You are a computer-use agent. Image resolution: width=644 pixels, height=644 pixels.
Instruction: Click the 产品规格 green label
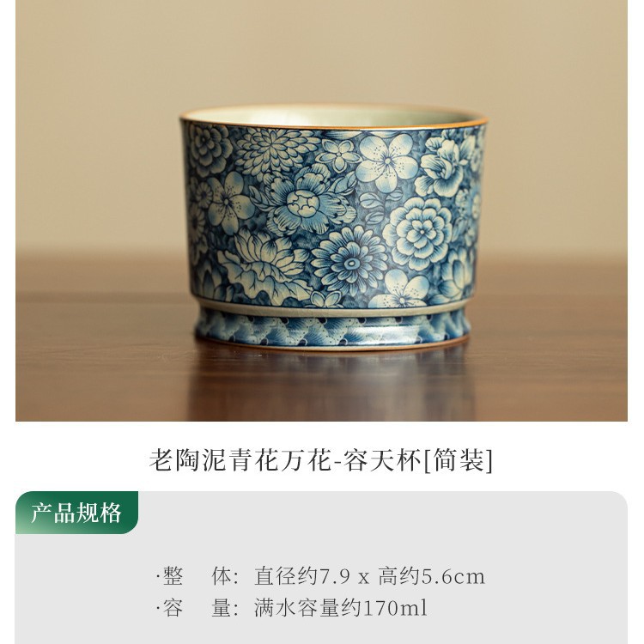pyautogui.click(x=76, y=512)
